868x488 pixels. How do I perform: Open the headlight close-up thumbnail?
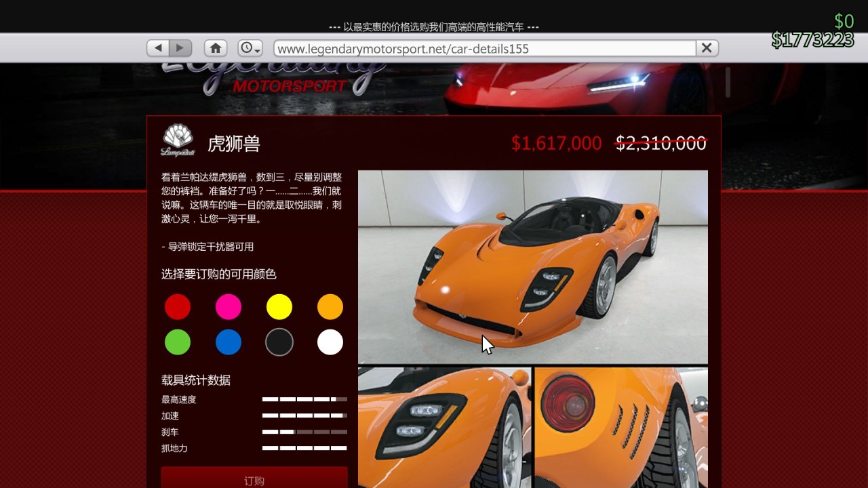444,428
